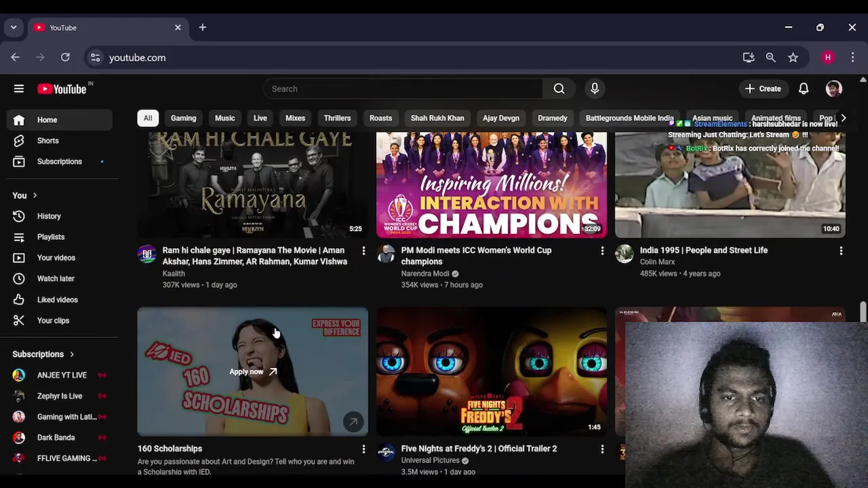Open Subscriptions from the sidebar
868x488 pixels.
pos(60,162)
